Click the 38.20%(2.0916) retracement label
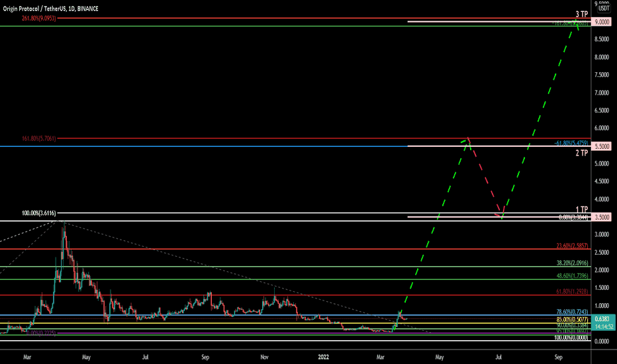This screenshot has height=364, width=617. tap(573, 263)
